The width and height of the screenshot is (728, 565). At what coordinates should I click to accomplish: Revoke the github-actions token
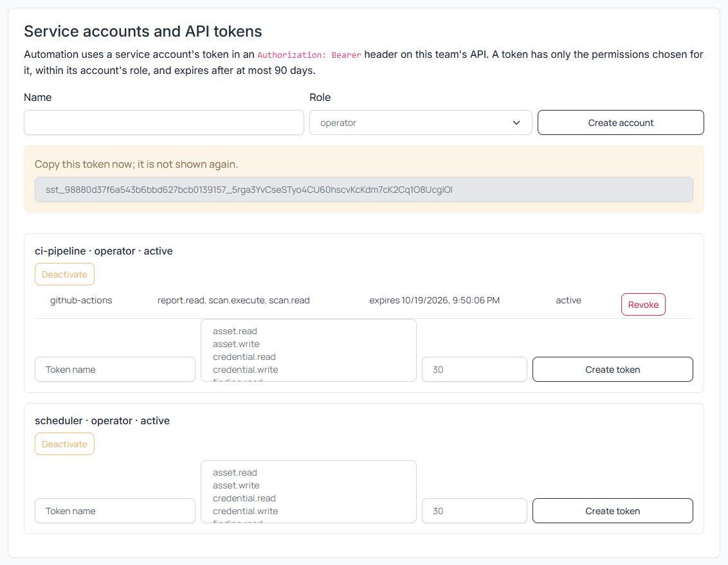point(643,304)
